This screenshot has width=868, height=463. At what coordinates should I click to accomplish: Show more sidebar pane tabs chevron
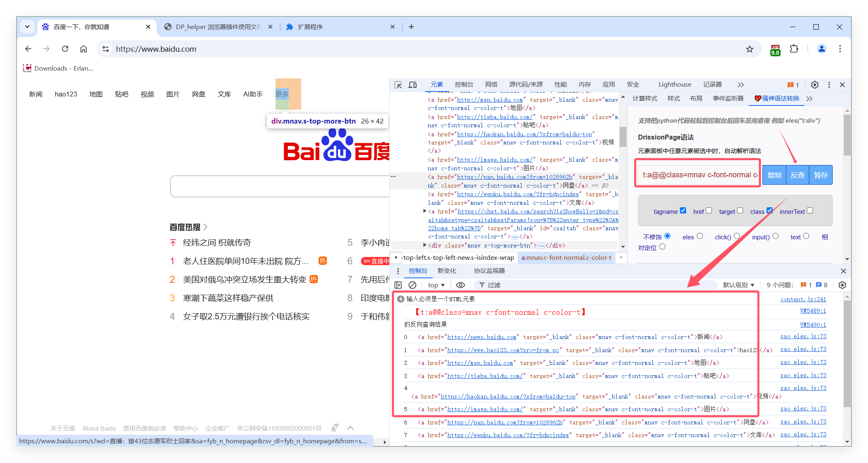[809, 99]
